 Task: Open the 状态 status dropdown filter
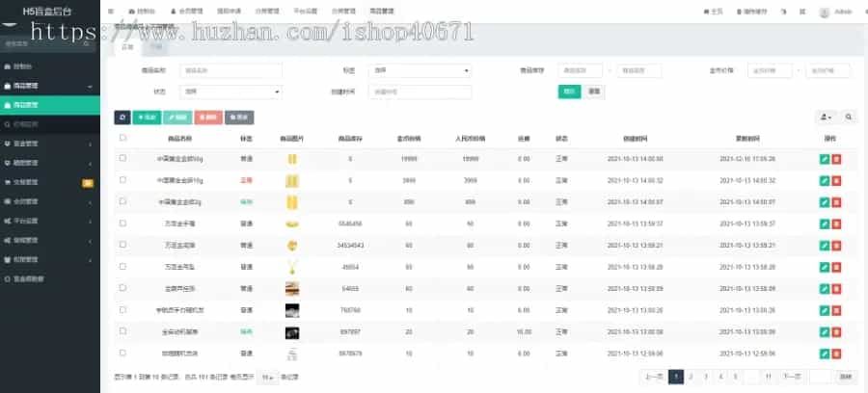231,92
